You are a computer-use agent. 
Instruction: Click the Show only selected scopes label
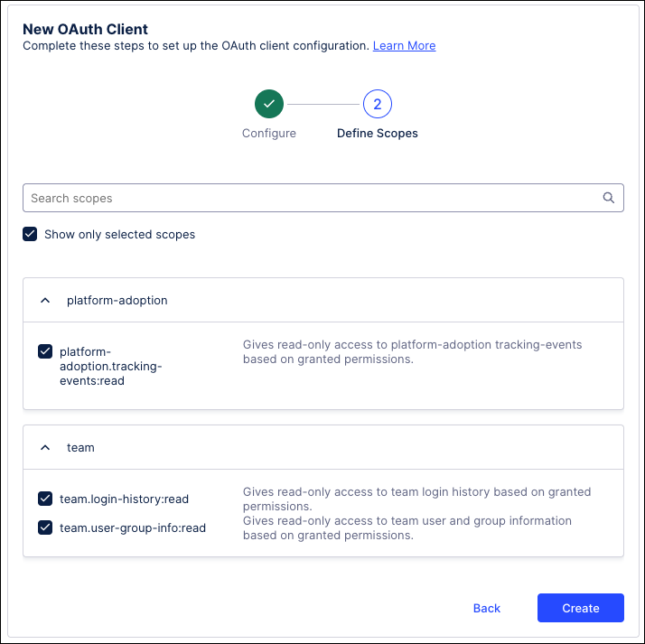pos(120,235)
